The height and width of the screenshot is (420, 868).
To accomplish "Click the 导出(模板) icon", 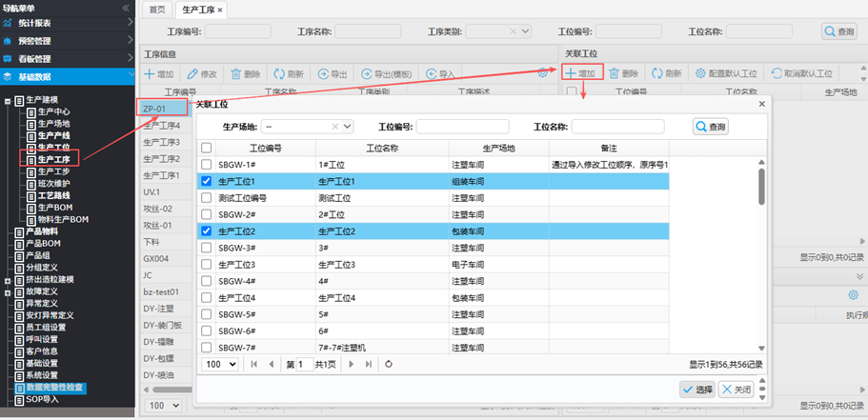I will [x=367, y=74].
